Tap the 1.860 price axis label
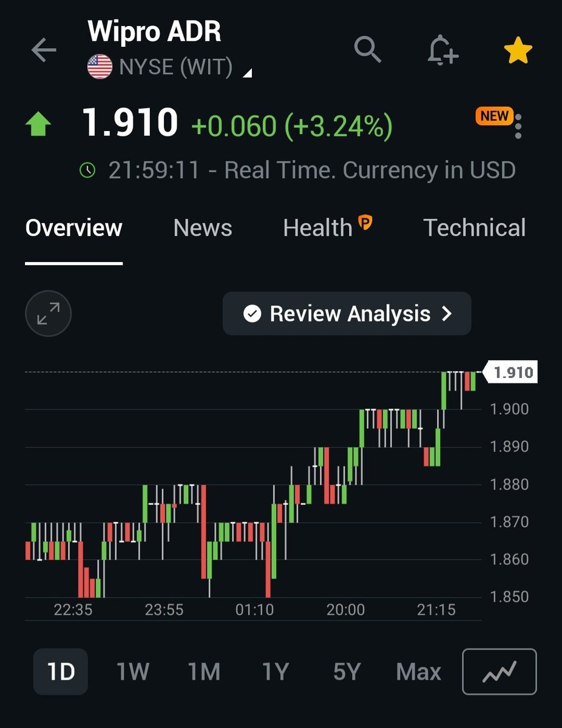The image size is (562, 728). click(x=509, y=559)
